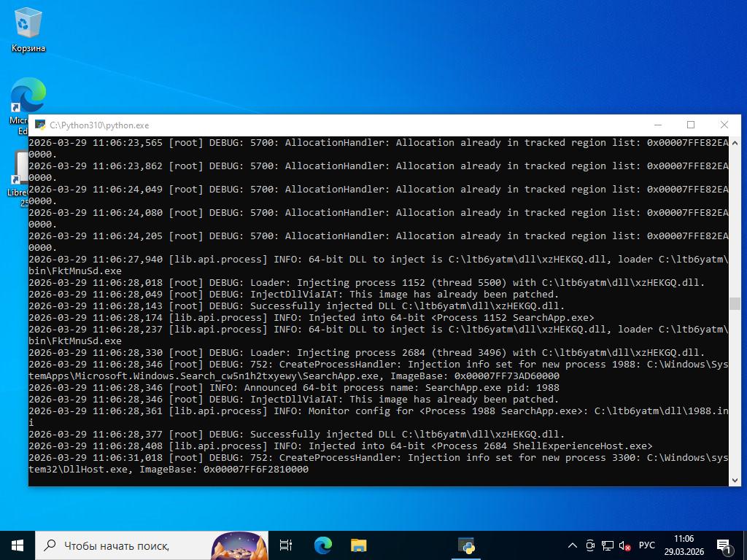
Task: Select the Python app in the taskbar
Action: (x=466, y=545)
